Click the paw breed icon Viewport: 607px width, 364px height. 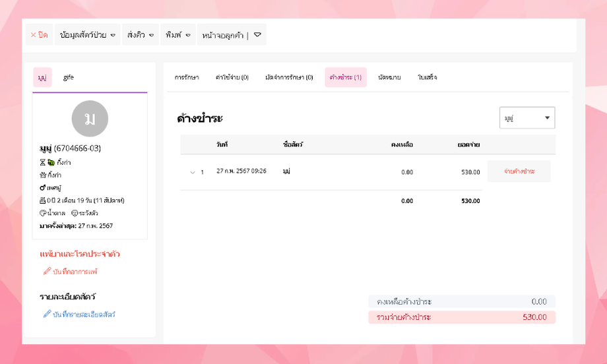coord(43,175)
